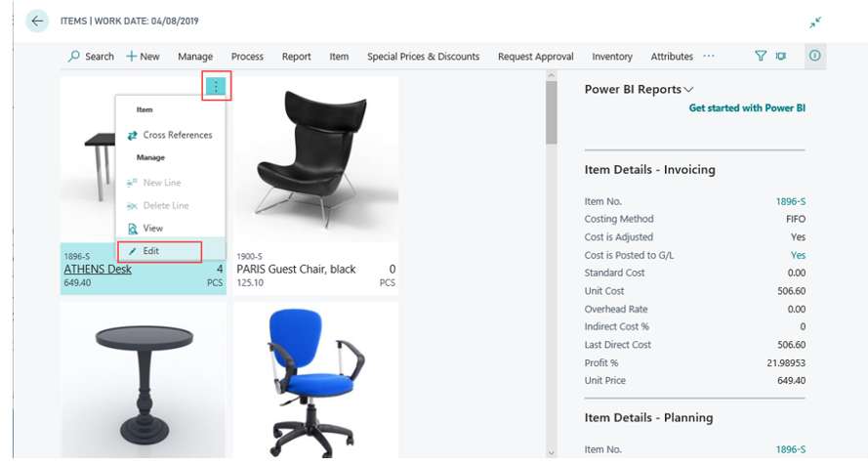Go back using the arrow button
Image resolution: width=868 pixels, height=465 pixels.
pyautogui.click(x=37, y=21)
